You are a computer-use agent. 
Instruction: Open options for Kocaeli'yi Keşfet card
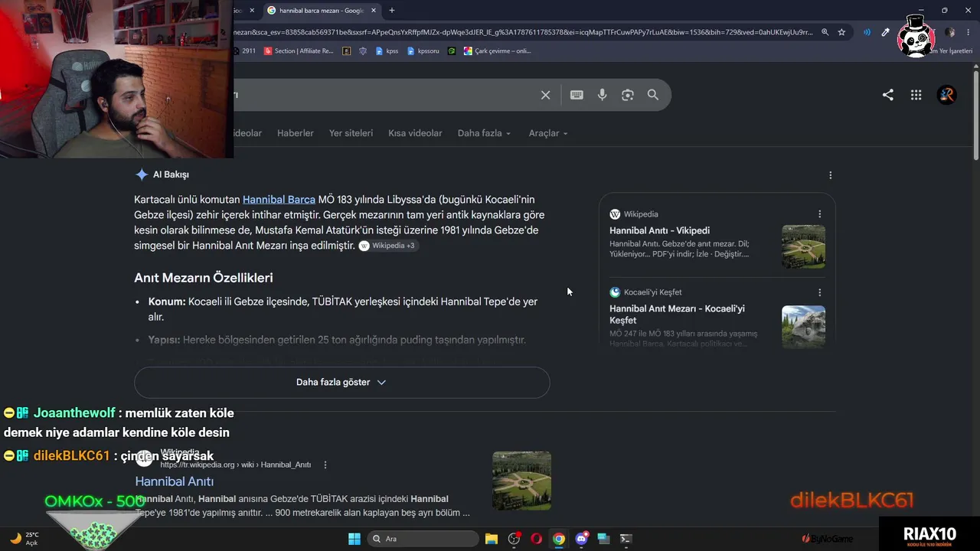(819, 292)
